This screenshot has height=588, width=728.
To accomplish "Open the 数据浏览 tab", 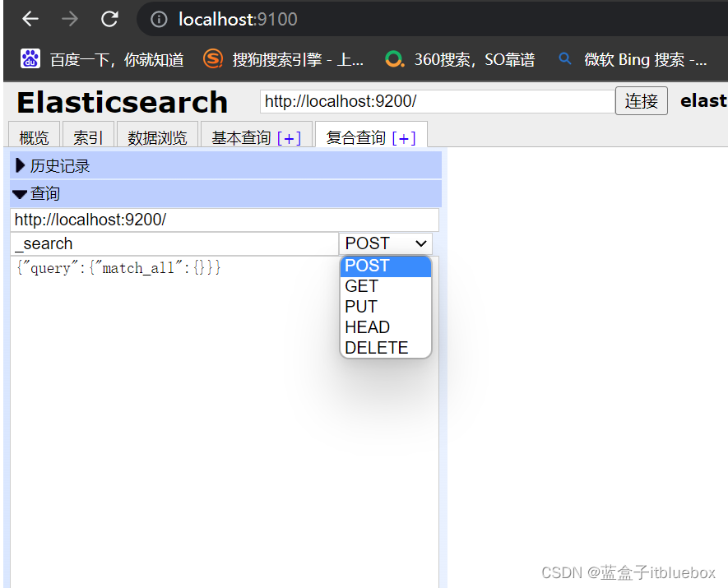I will 153,137.
